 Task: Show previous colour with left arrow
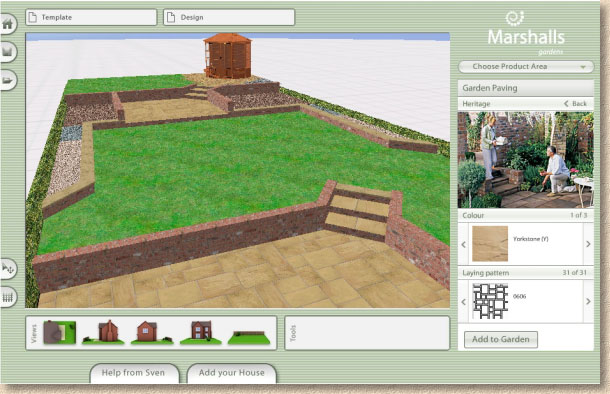click(463, 244)
